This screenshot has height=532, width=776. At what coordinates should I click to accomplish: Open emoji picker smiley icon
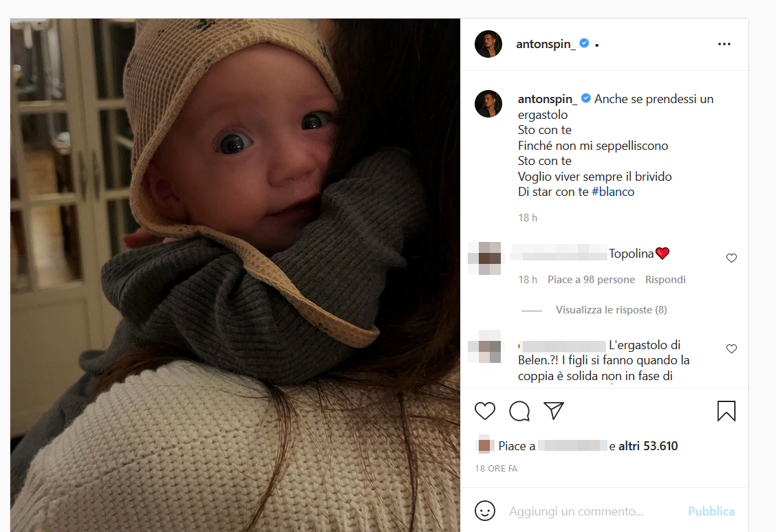click(485, 511)
